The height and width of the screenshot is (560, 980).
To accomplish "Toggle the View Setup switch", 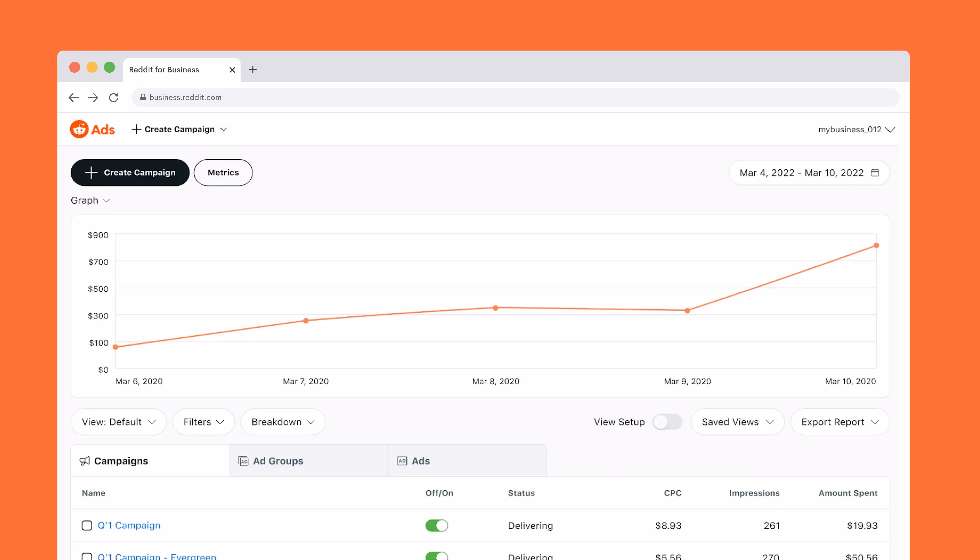I will coord(668,421).
